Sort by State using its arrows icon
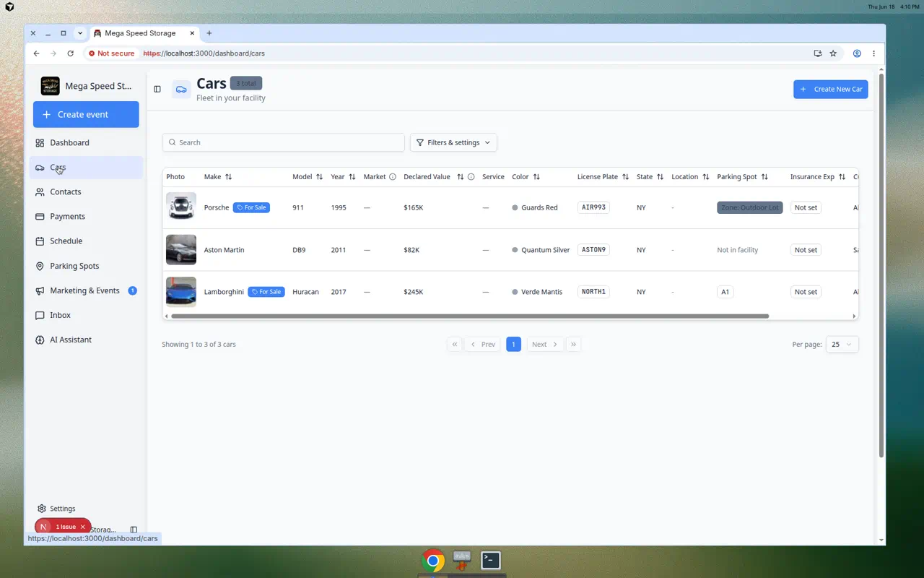This screenshot has height=578, width=924. [660, 177]
